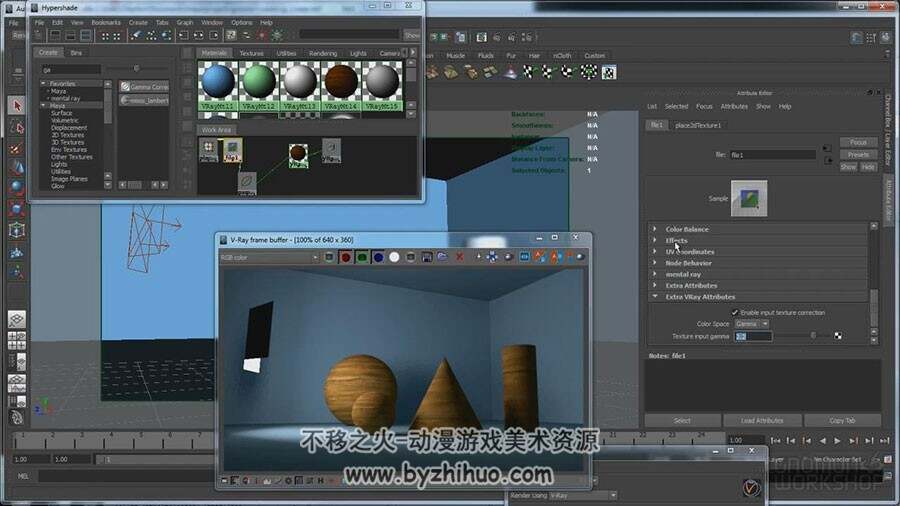The height and width of the screenshot is (506, 900).
Task: Switch to Bins tab in Hypershade
Action: coord(76,53)
